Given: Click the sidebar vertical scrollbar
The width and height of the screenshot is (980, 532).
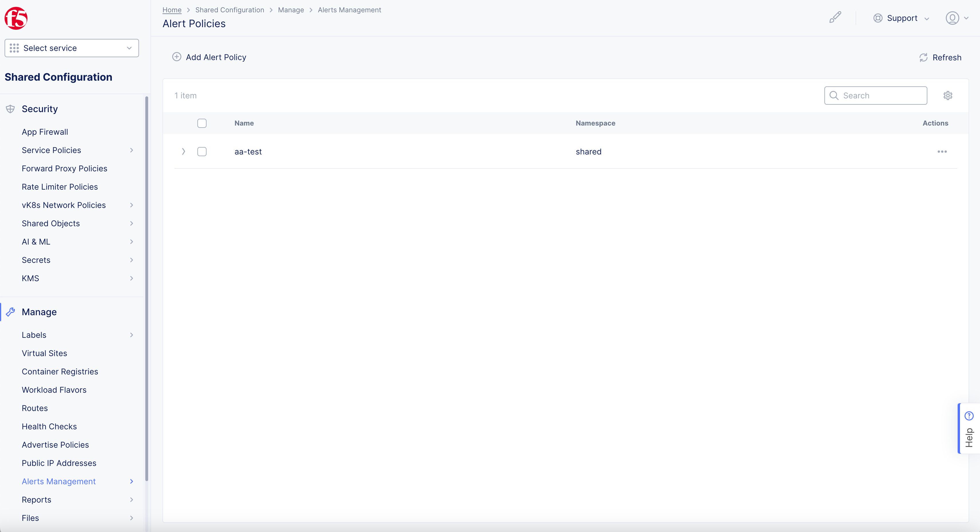Looking at the screenshot, I should pyautogui.click(x=146, y=289).
